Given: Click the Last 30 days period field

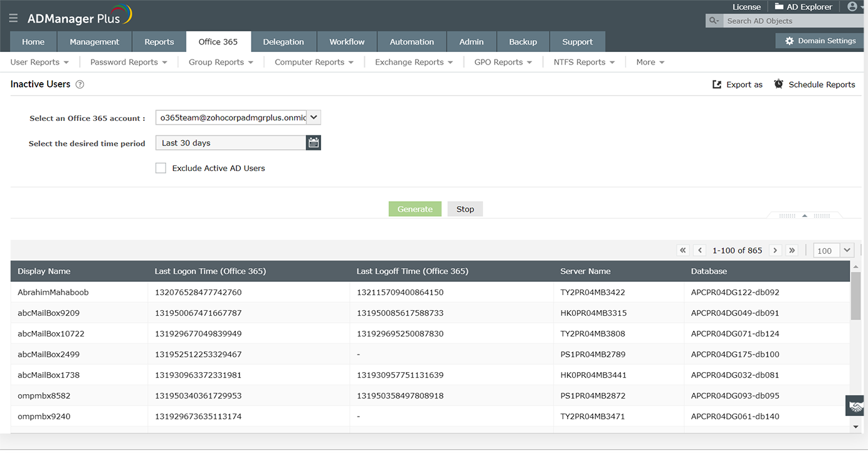Looking at the screenshot, I should click(x=231, y=143).
